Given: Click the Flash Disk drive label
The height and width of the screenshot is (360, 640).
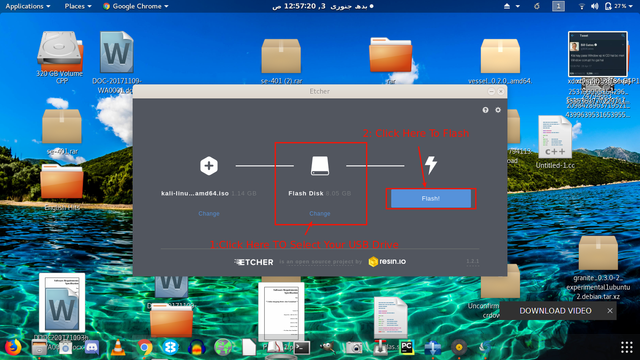Looking at the screenshot, I should [x=306, y=193].
